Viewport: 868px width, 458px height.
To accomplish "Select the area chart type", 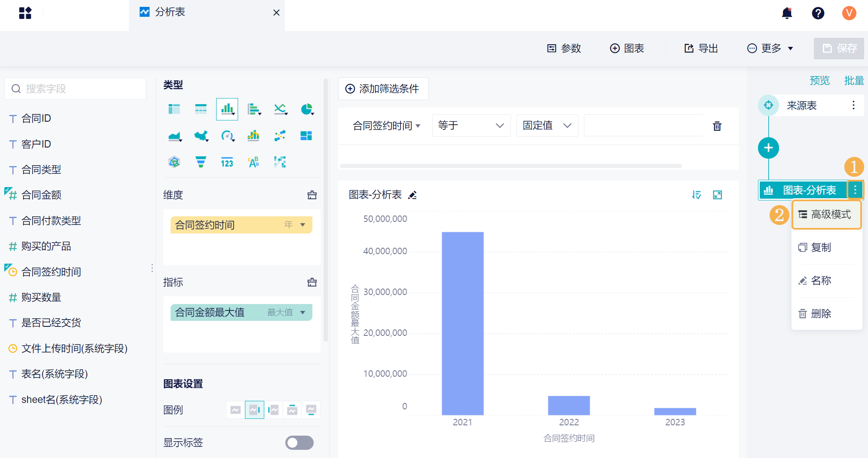I will click(x=174, y=136).
